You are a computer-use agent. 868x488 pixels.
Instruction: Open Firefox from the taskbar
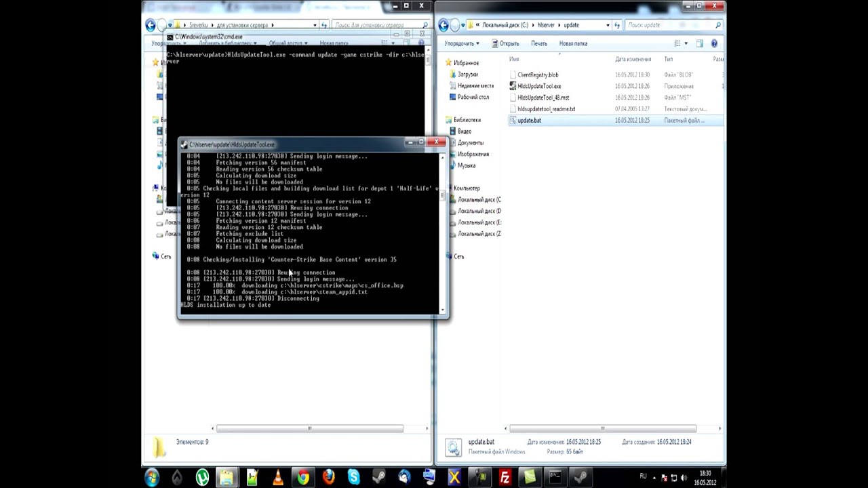(329, 477)
